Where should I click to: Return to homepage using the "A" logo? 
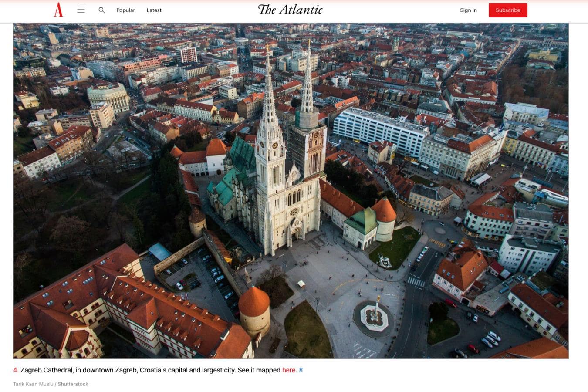59,9
